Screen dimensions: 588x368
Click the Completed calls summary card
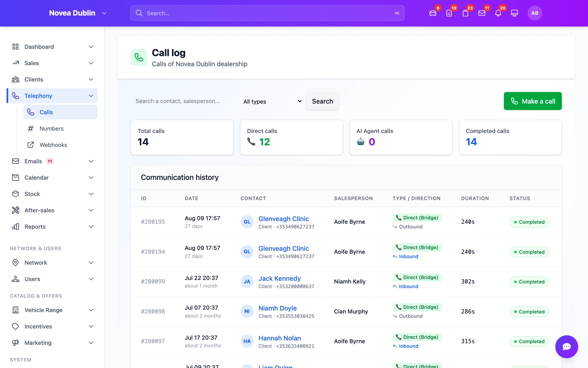[x=510, y=137]
